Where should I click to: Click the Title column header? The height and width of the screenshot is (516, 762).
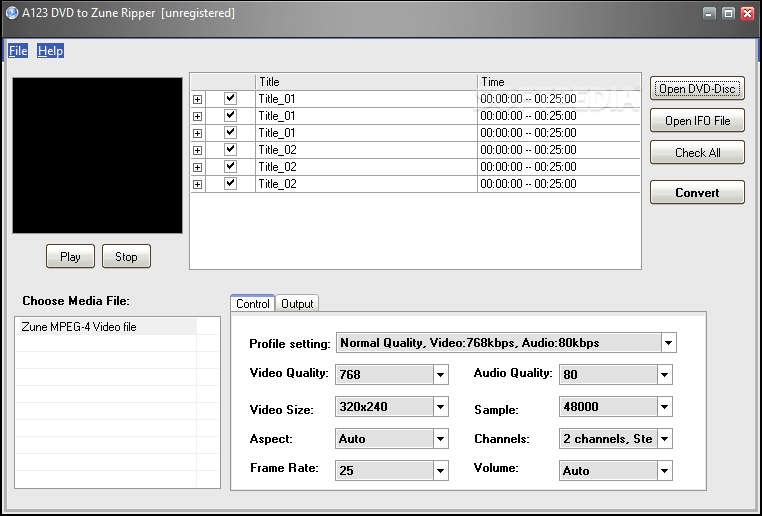click(366, 82)
